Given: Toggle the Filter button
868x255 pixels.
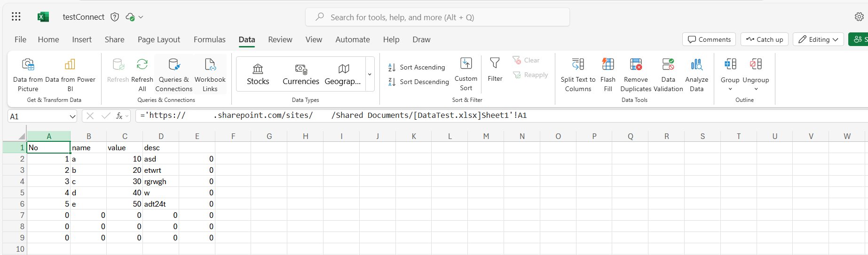Looking at the screenshot, I should pyautogui.click(x=495, y=70).
